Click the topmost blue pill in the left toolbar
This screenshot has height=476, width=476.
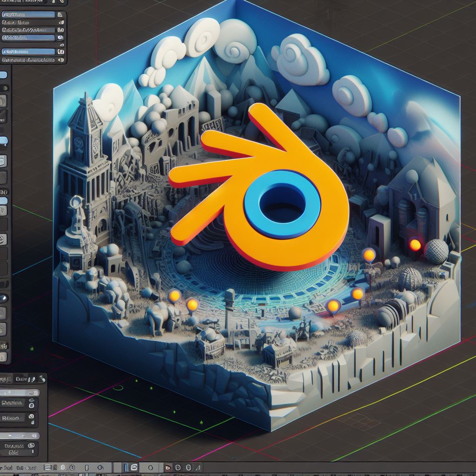click(x=3, y=75)
